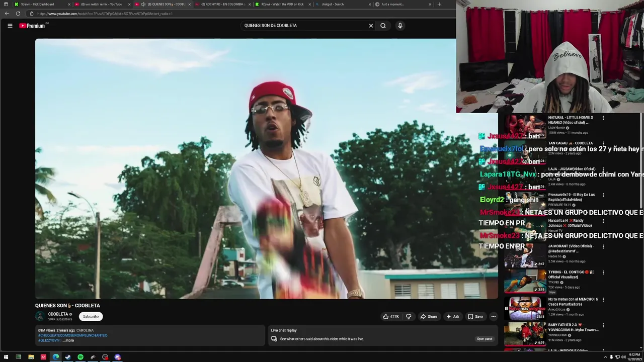The height and width of the screenshot is (362, 644).
Task: Like the video (417K thumbs up)
Action: [x=391, y=316]
